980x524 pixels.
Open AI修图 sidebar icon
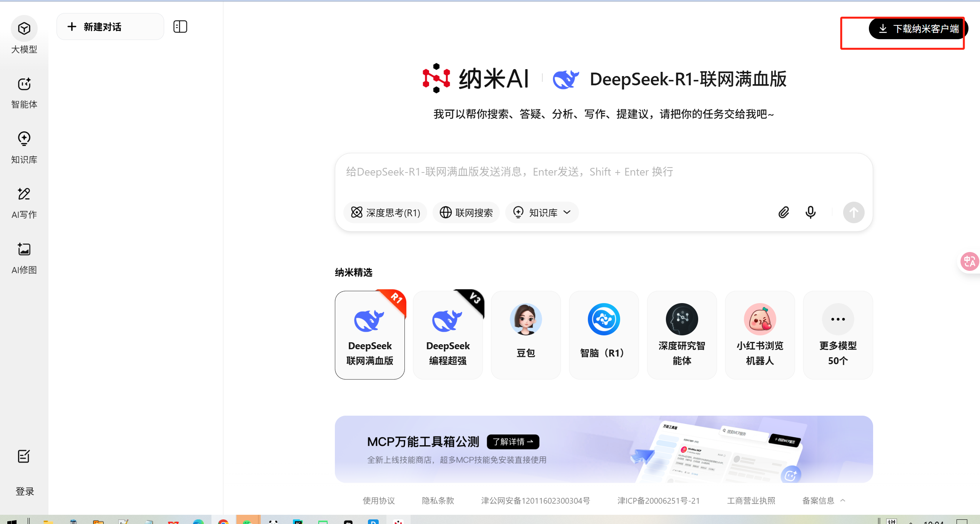tap(24, 257)
